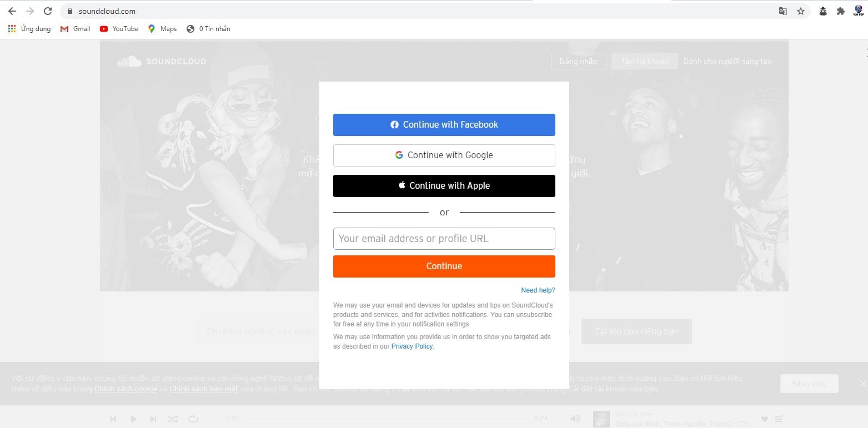This screenshot has width=868, height=428.
Task: Open the incognito profile icon
Action: (x=824, y=11)
